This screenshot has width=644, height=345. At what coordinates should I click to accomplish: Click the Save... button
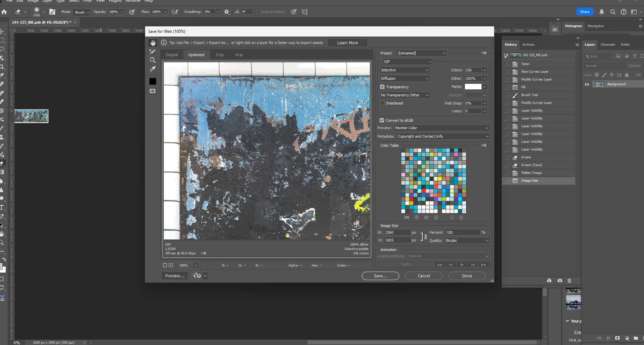pos(380,276)
